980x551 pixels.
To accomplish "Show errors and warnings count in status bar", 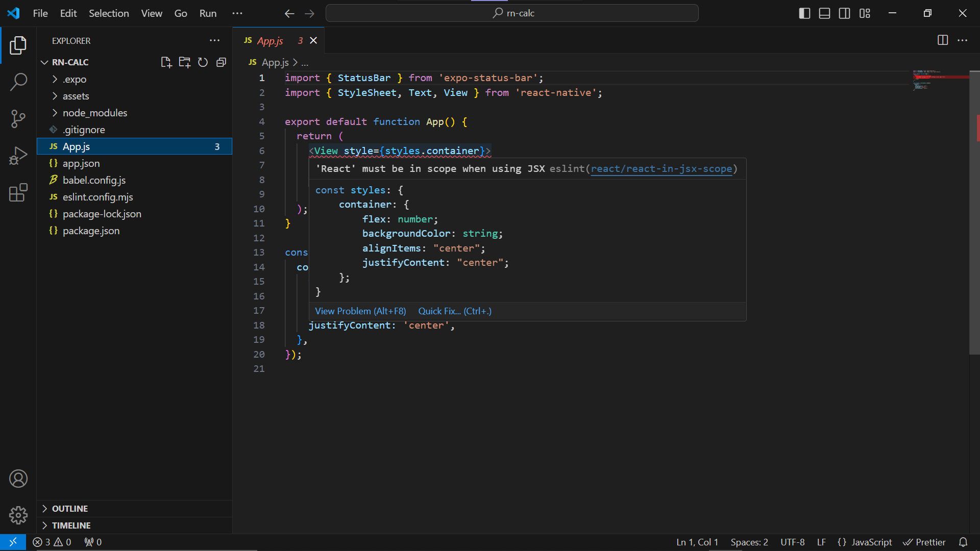I will click(52, 542).
